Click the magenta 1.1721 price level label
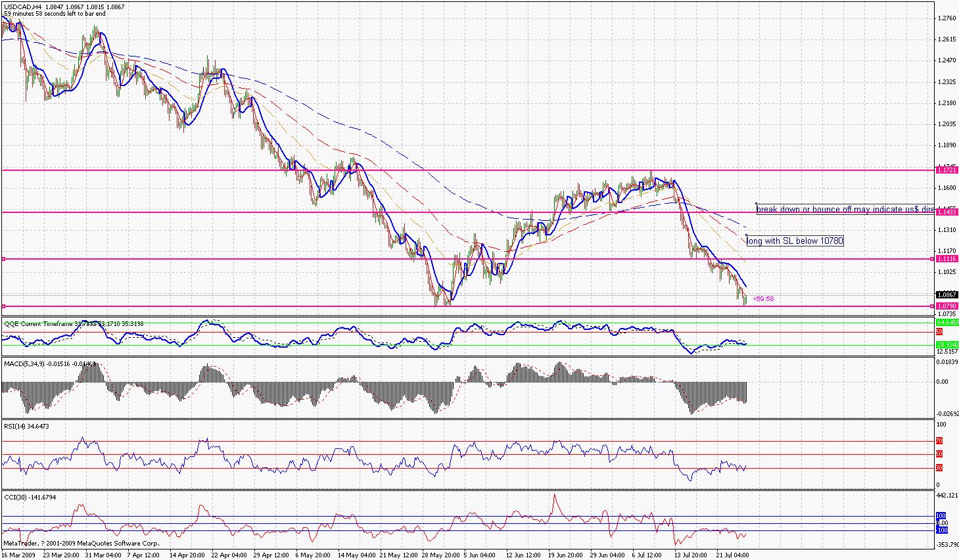The height and width of the screenshot is (560, 959). tap(947, 170)
